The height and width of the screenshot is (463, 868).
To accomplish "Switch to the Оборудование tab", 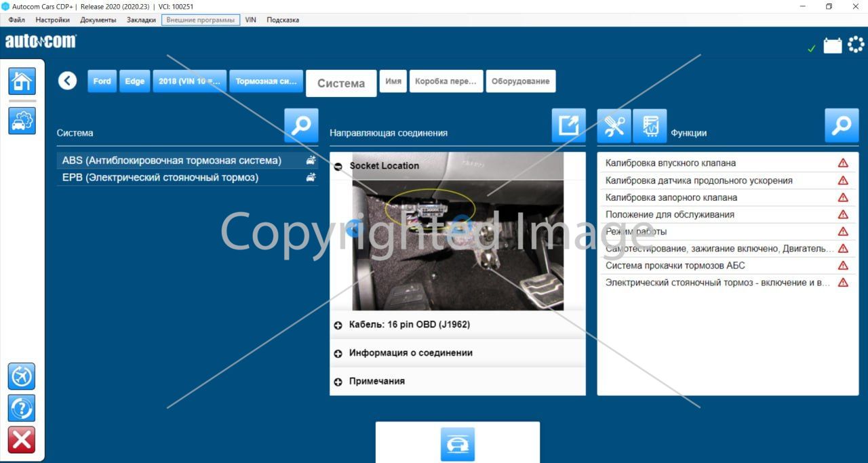I will click(x=521, y=81).
